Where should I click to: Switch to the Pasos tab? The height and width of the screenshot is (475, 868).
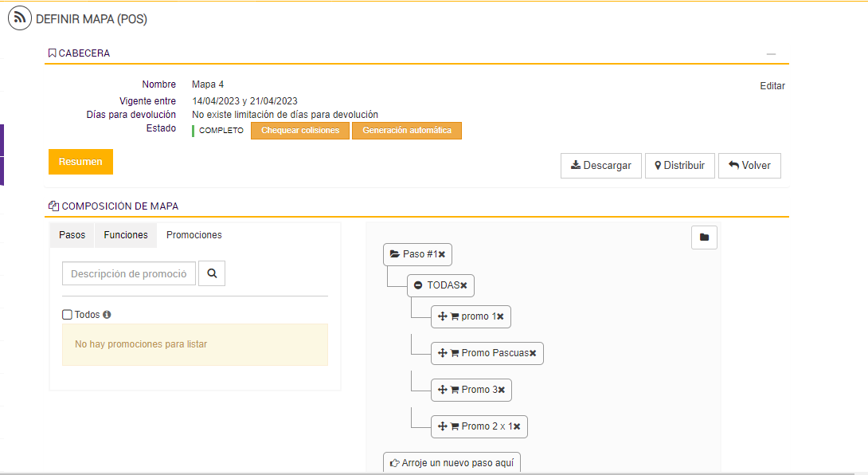(x=72, y=235)
